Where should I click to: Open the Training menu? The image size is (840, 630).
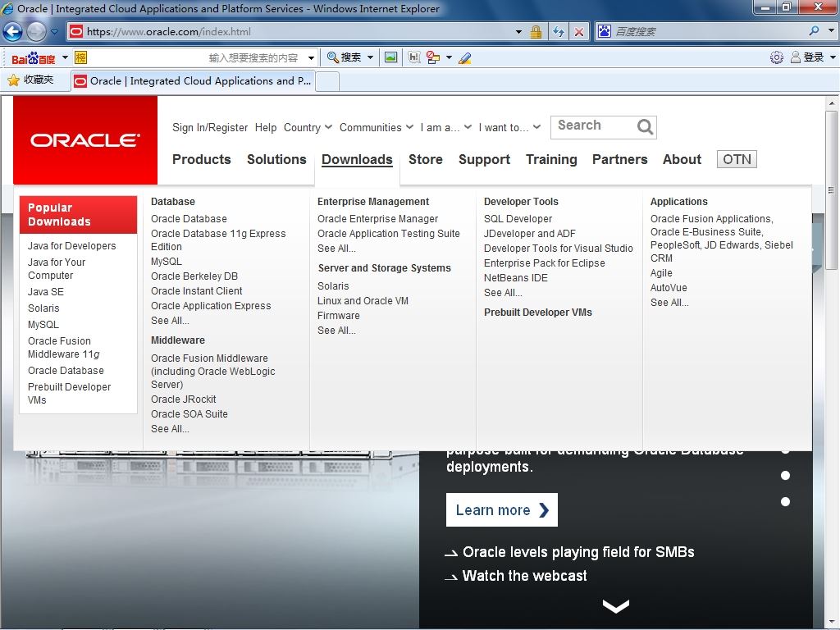(x=551, y=159)
